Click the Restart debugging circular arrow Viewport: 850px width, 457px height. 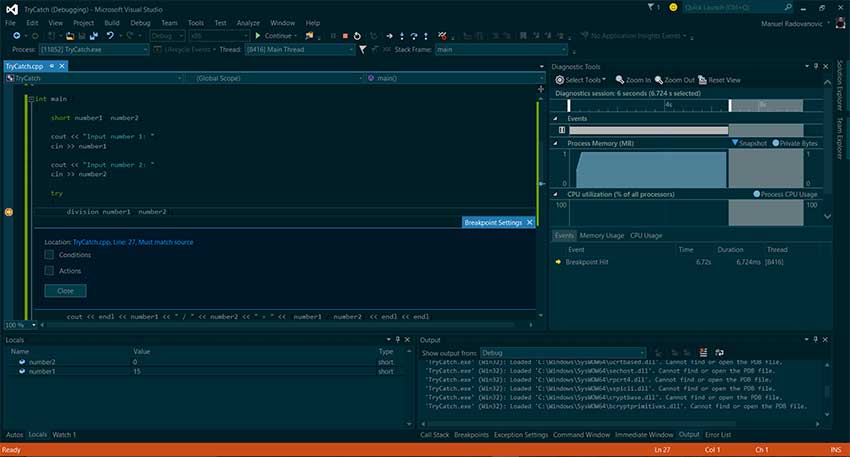pos(357,36)
